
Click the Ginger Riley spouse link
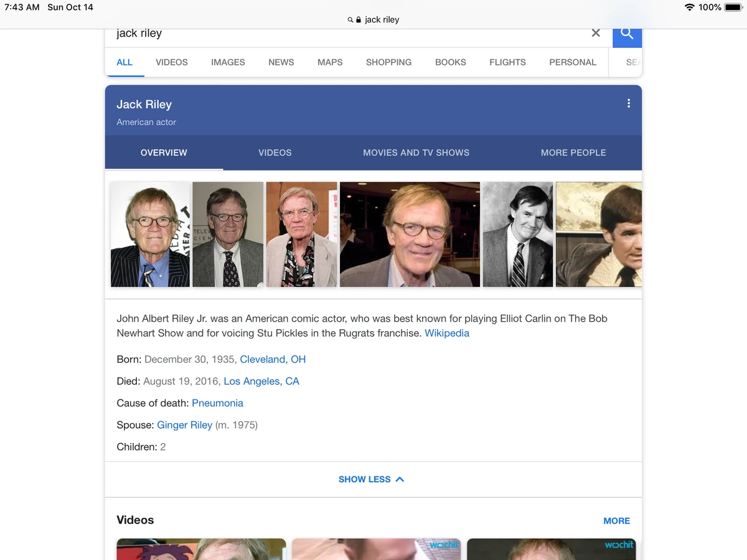[185, 425]
